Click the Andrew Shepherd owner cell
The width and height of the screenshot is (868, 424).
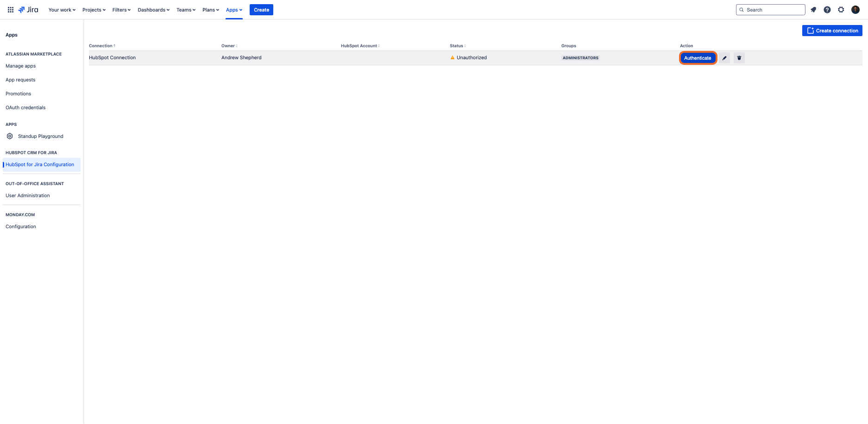point(241,57)
